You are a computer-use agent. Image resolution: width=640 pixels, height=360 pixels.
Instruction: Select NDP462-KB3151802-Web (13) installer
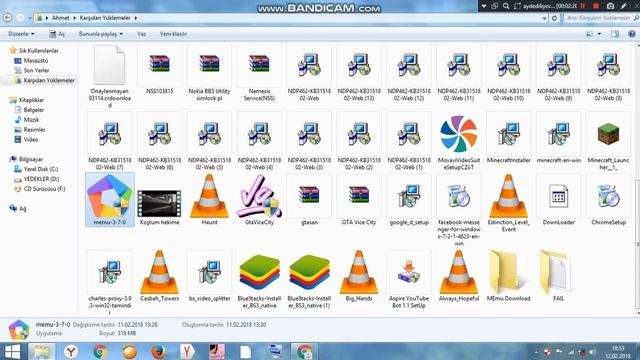point(359,73)
